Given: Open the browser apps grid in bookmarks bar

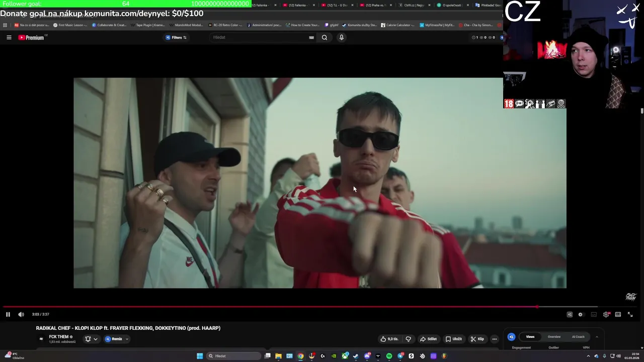Looking at the screenshot, I should (x=5, y=25).
